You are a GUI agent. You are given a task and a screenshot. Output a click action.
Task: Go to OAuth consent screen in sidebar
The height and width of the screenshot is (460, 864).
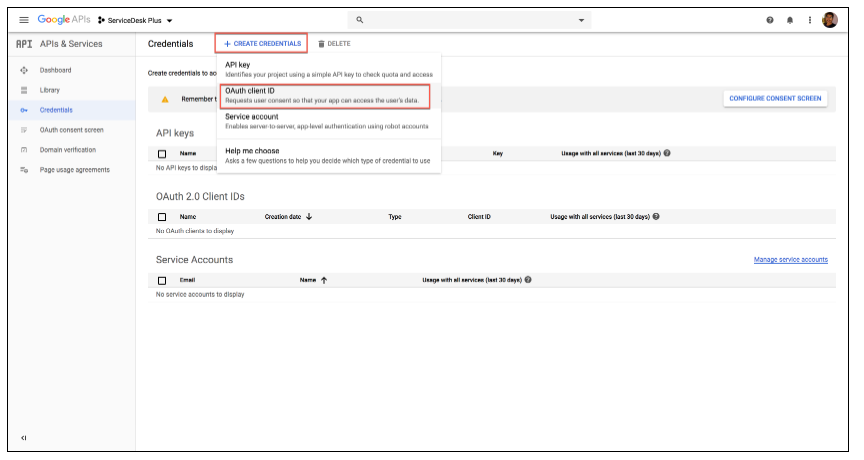tap(71, 130)
